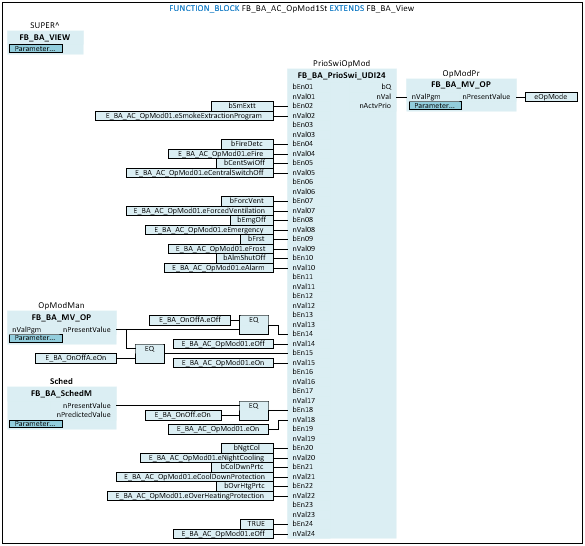The image size is (585, 546).
Task: Click FB_BA_MV_OP title in OpModMan
Action: pos(61,317)
